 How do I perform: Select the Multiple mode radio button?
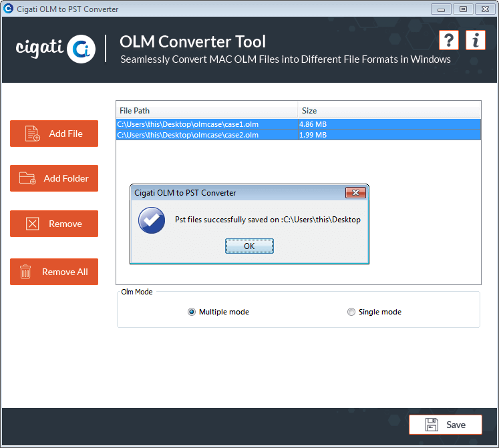[x=192, y=312]
